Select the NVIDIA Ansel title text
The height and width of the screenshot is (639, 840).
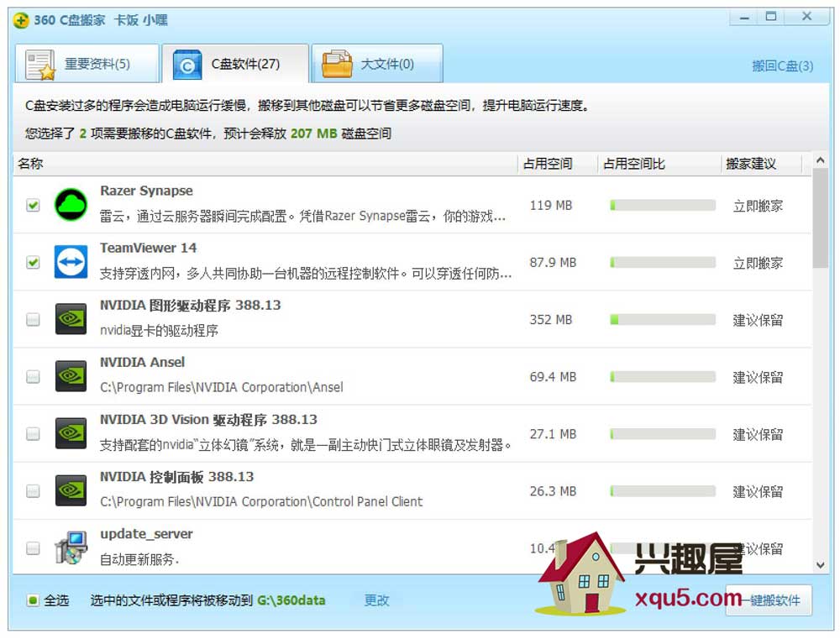(x=143, y=363)
